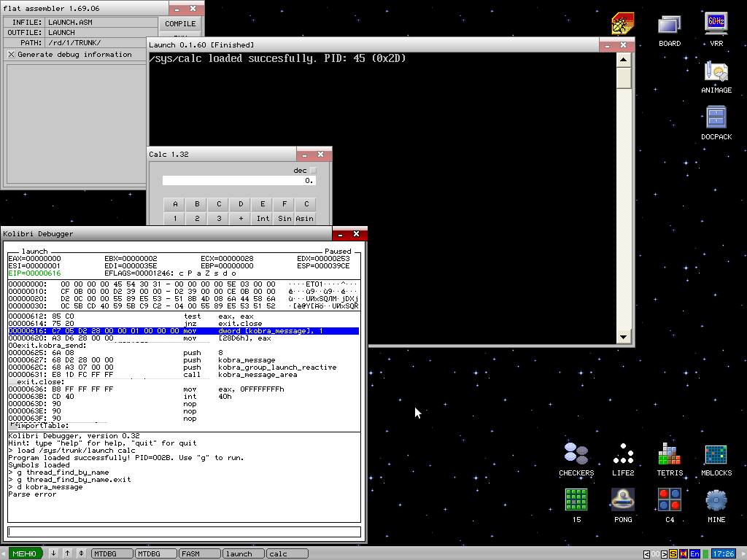Switch to FASM in the taskbar
The height and width of the screenshot is (560, 747).
pos(198,554)
